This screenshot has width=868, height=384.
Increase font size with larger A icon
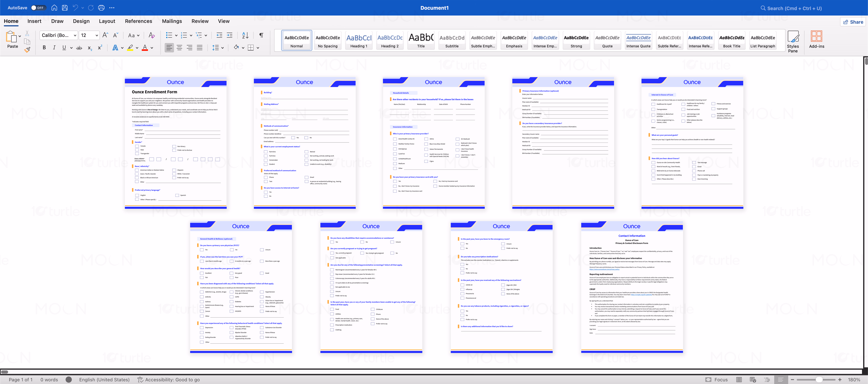[105, 35]
